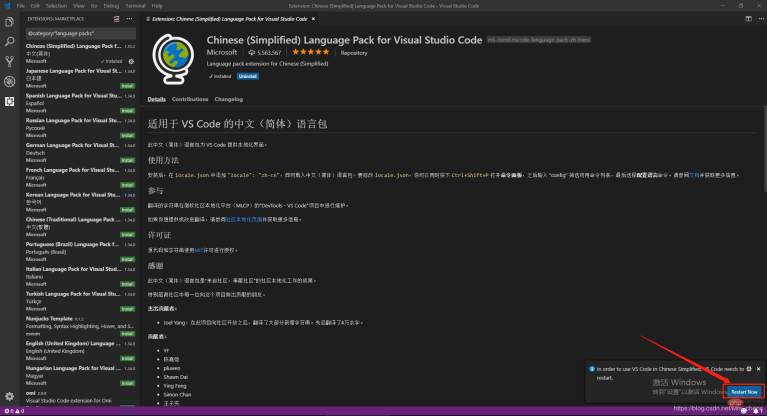Install the Spanish Language Pack
The width and height of the screenshot is (767, 416).
pos(128,111)
